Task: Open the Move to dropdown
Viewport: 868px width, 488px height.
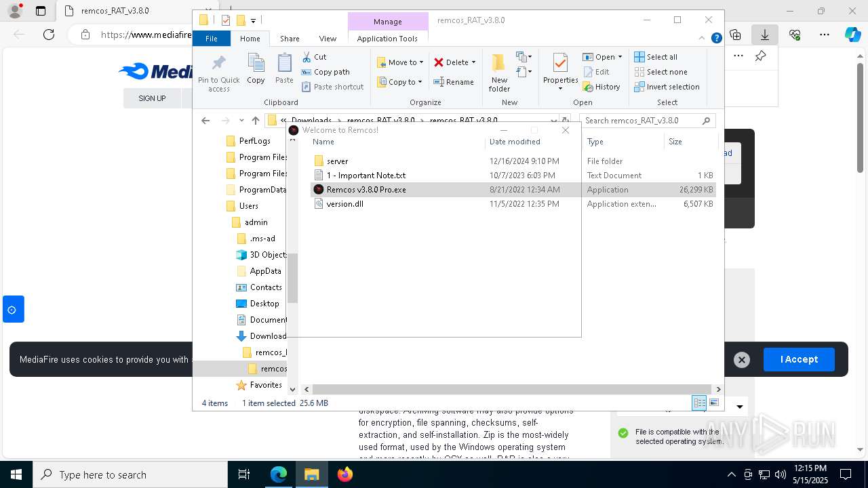Action: (400, 62)
